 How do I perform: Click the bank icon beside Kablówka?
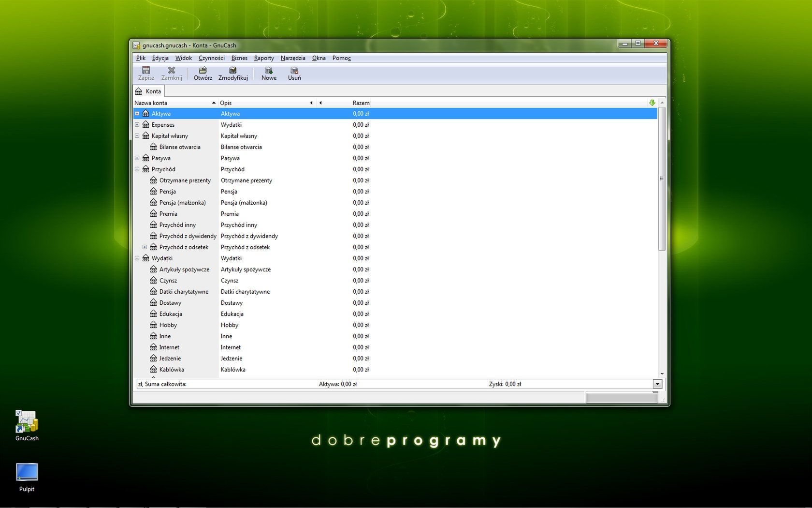pyautogui.click(x=153, y=370)
